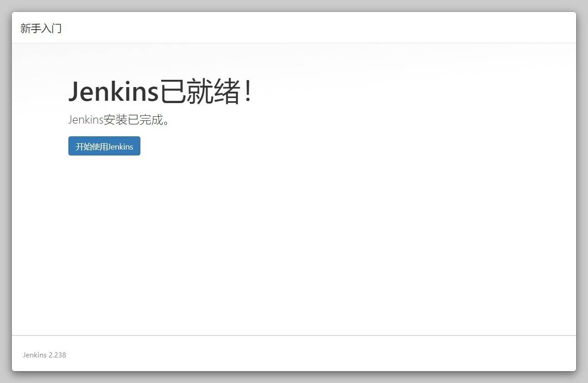
Task: Click the word Jenkins in footer
Action: (35, 355)
